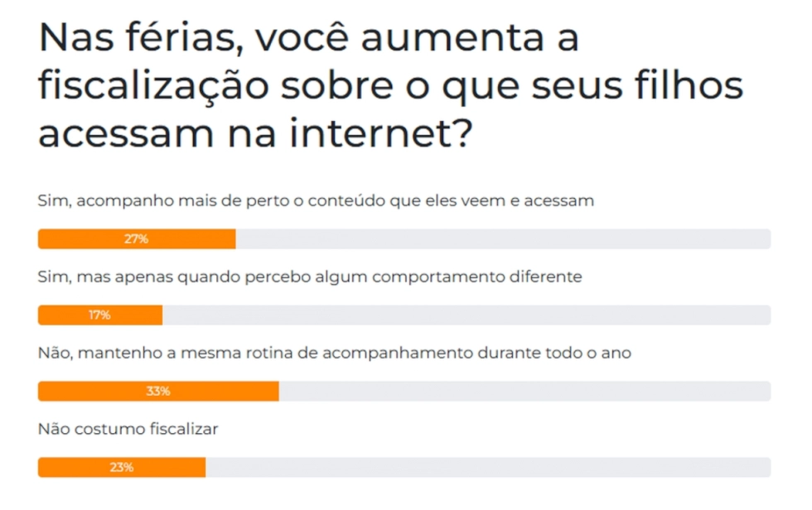Click the 27% percentage label
The width and height of the screenshot is (812, 510).
pos(136,239)
